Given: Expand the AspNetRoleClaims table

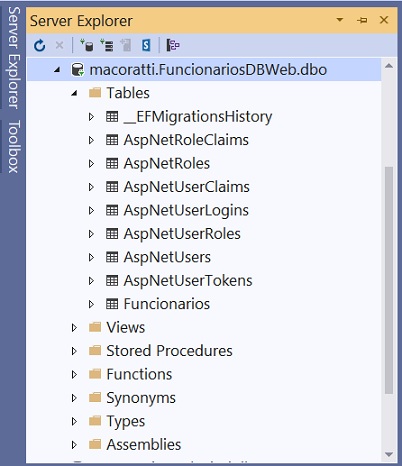Looking at the screenshot, I should [x=91, y=140].
